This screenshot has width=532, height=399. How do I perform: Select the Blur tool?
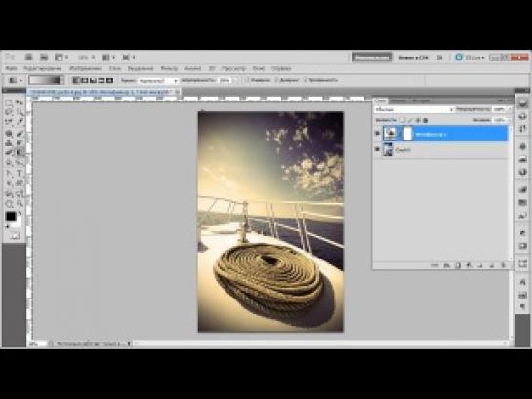[x=9, y=162]
